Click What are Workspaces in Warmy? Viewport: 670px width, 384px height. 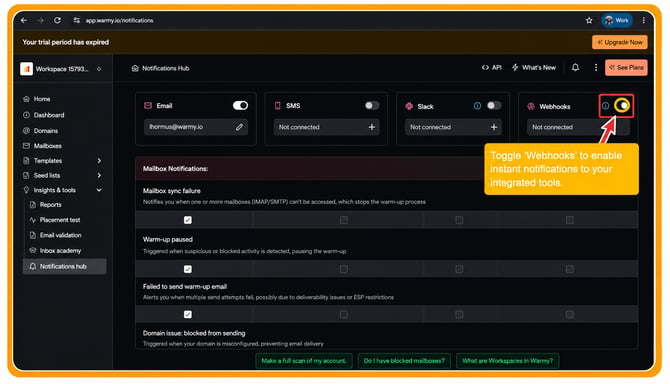507,361
